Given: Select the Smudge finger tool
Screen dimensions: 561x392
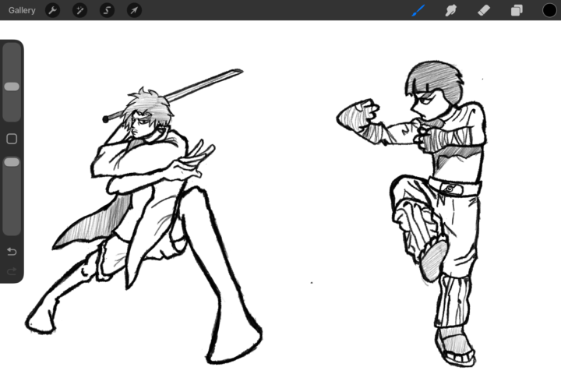Looking at the screenshot, I should tap(451, 10).
